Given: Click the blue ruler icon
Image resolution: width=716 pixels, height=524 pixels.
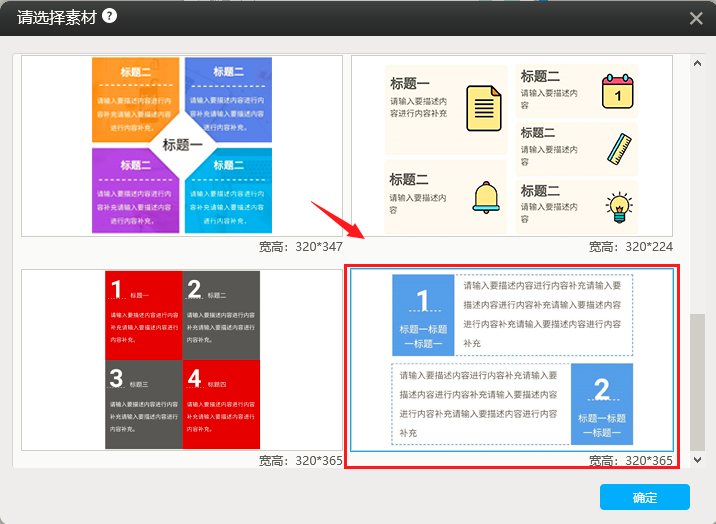Looking at the screenshot, I should coord(620,148).
